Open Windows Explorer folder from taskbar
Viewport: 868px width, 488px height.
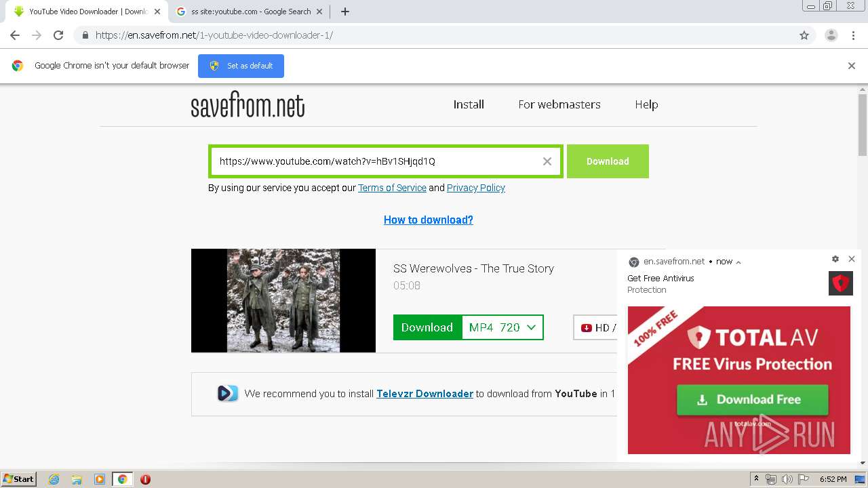(77, 479)
